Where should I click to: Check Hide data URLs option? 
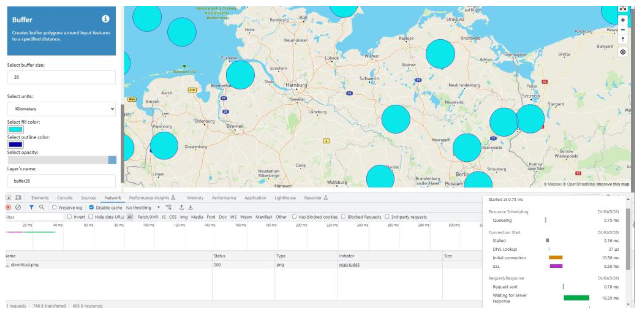pos(90,217)
